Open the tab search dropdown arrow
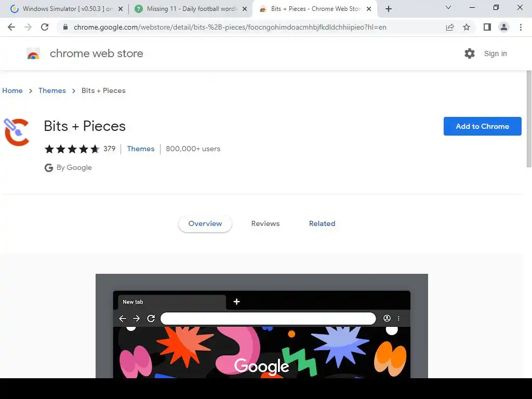The image size is (532, 399). tap(448, 7)
